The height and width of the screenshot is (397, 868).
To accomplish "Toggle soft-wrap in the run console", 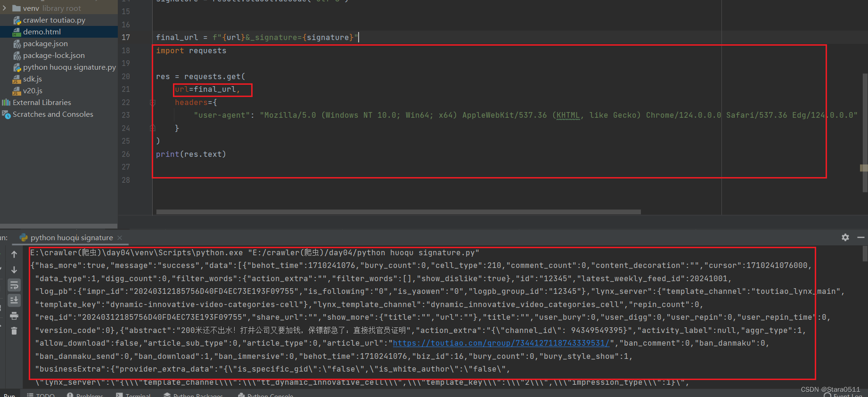I will click(x=14, y=285).
